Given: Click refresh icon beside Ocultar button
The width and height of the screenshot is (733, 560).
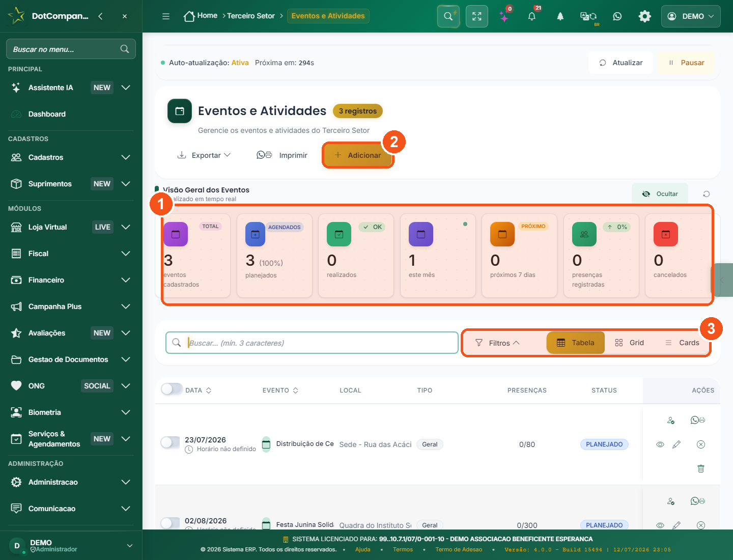Looking at the screenshot, I should [707, 194].
